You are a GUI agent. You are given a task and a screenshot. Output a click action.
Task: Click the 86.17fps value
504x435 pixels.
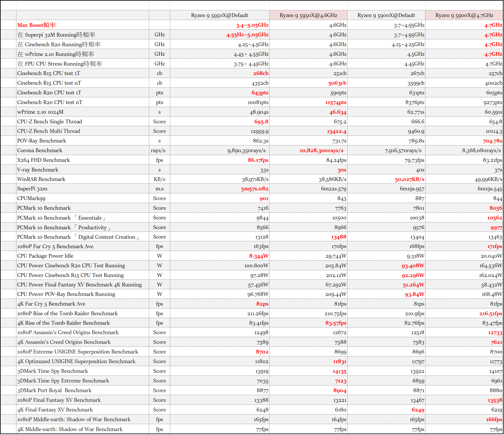click(258, 160)
